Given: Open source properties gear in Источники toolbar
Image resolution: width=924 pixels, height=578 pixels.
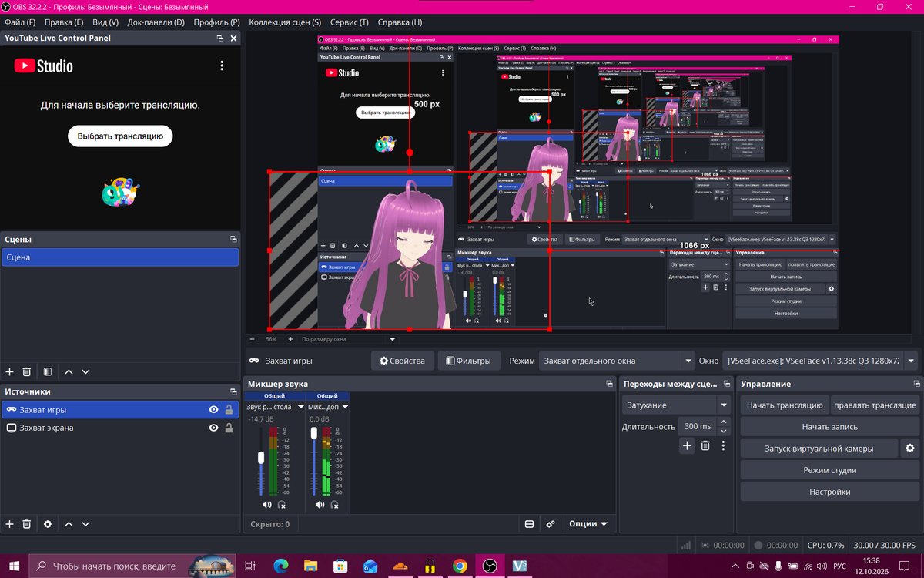Looking at the screenshot, I should coord(48,524).
